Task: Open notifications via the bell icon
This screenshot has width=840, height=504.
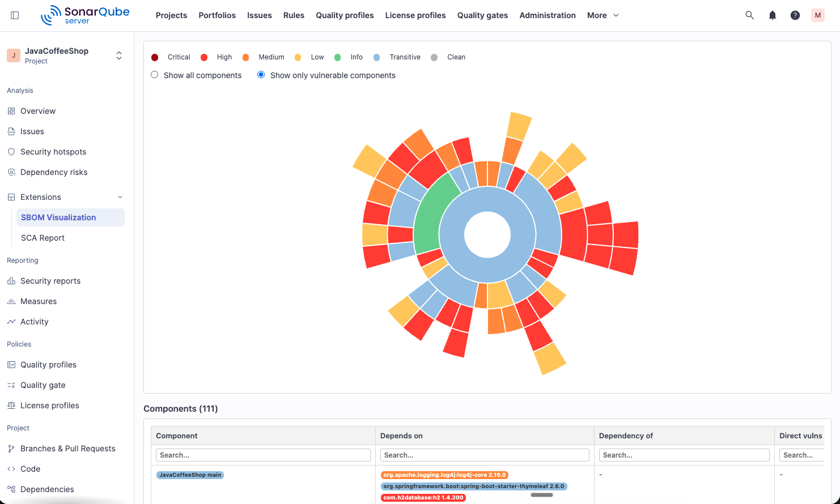Action: coord(773,15)
